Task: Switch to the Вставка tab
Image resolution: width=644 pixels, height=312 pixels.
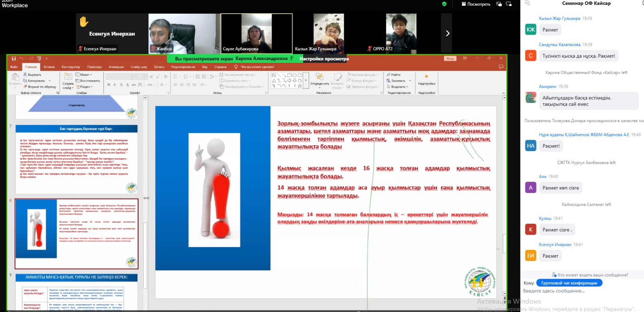Action: 49,67
